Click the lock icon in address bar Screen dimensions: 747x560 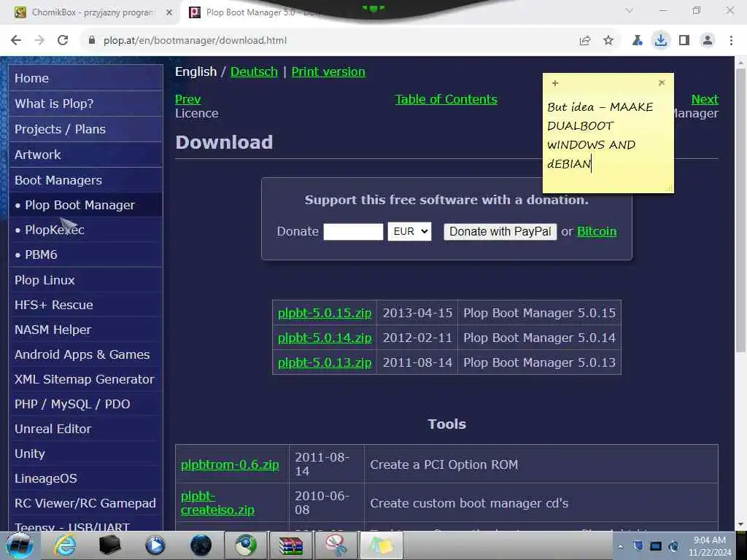point(92,41)
